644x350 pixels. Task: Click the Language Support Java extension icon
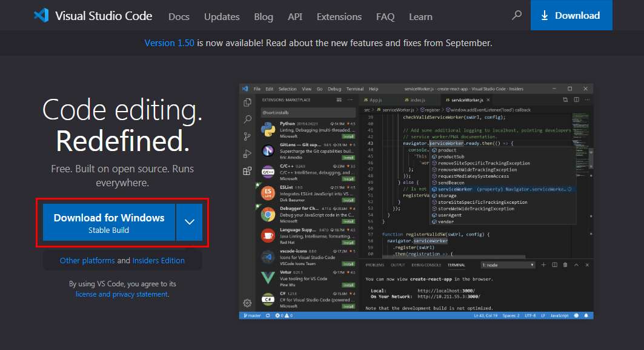tap(268, 236)
